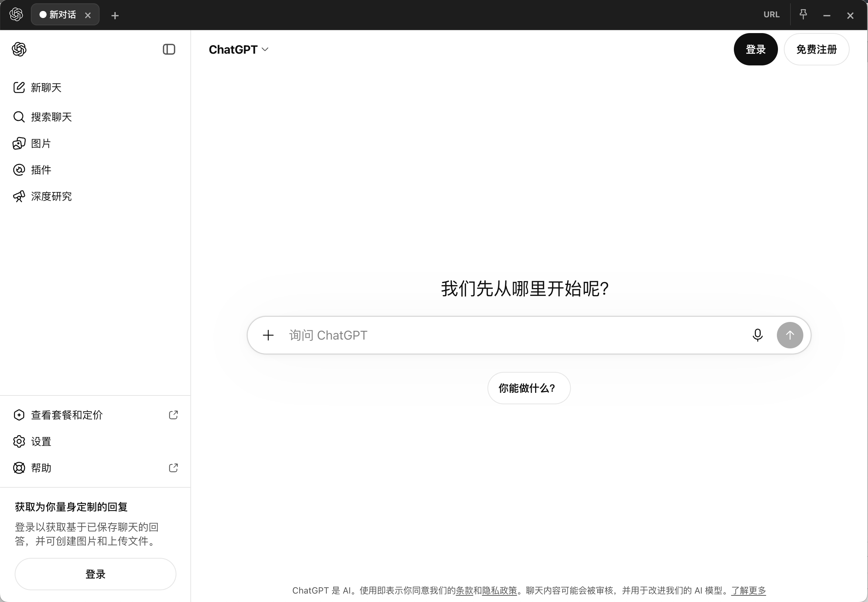Click the ChatGPT logo atop the sidebar
The height and width of the screenshot is (602, 868).
coord(19,49)
